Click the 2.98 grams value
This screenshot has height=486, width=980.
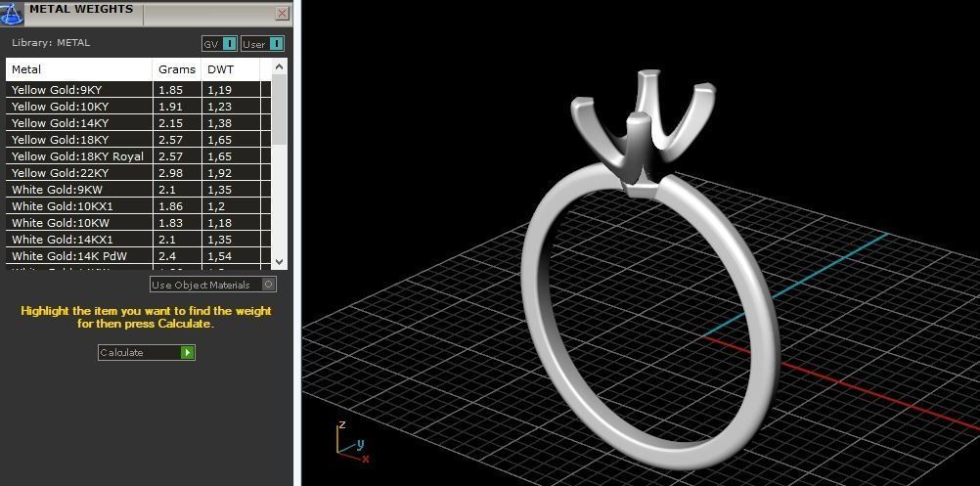click(x=170, y=173)
